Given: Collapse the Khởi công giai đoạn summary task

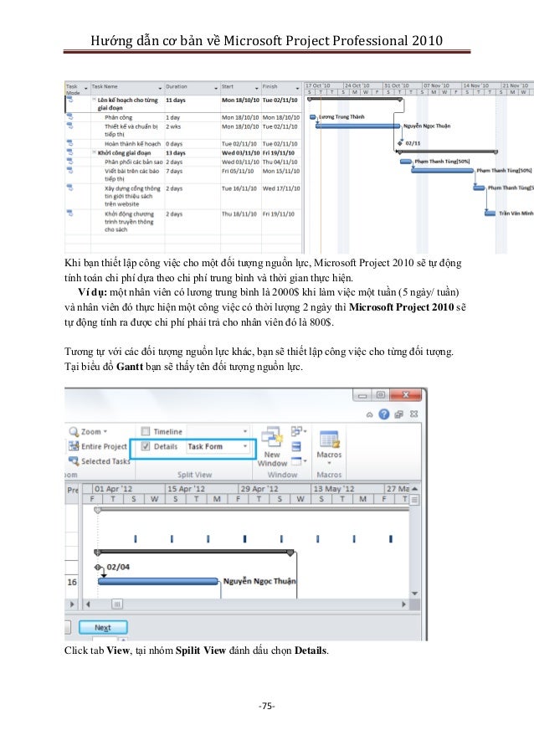Looking at the screenshot, I should (95, 152).
